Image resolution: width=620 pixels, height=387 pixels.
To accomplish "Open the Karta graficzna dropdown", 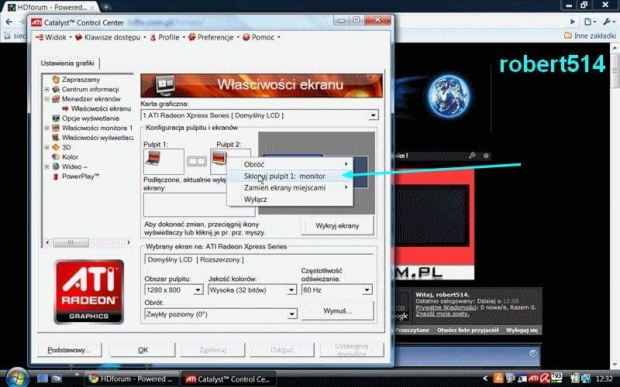I will point(373,115).
